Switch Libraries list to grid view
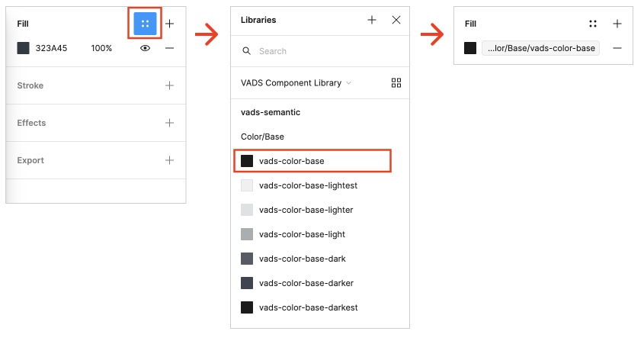This screenshot has height=341, width=644. [x=396, y=82]
